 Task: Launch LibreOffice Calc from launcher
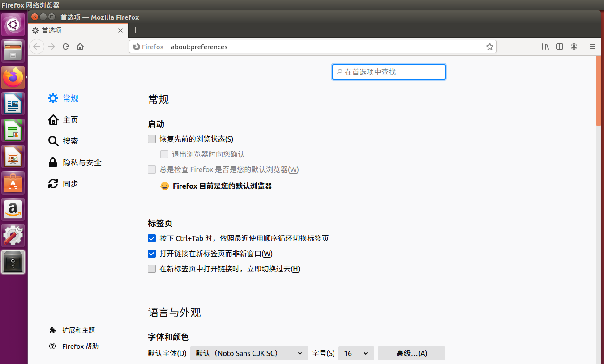coord(13,130)
